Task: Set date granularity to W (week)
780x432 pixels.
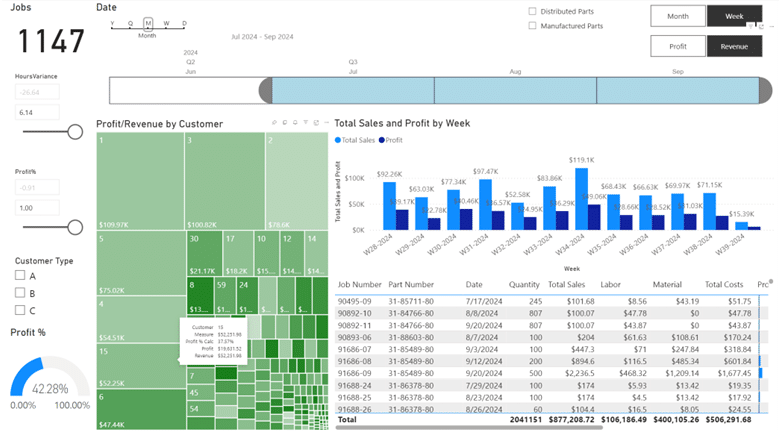Action: point(166,24)
